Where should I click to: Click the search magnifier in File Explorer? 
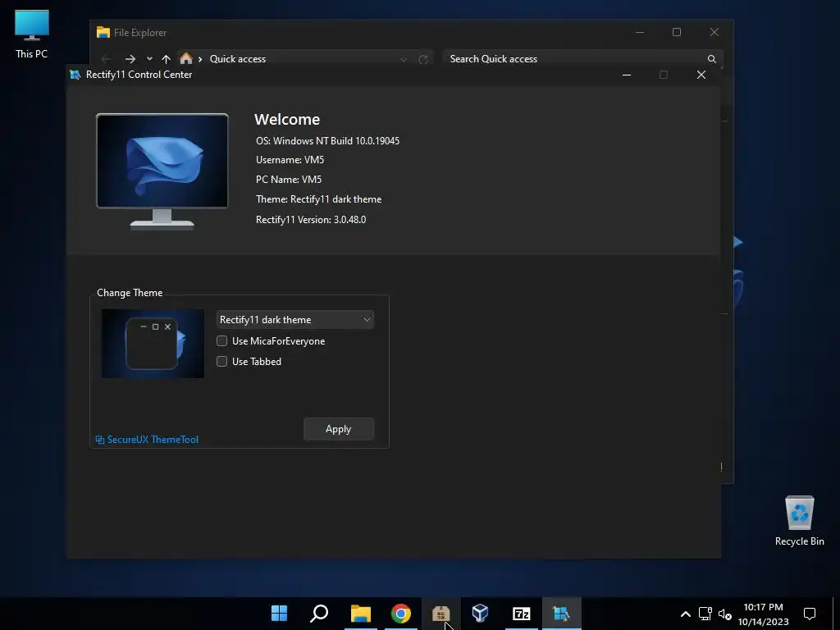tap(711, 59)
